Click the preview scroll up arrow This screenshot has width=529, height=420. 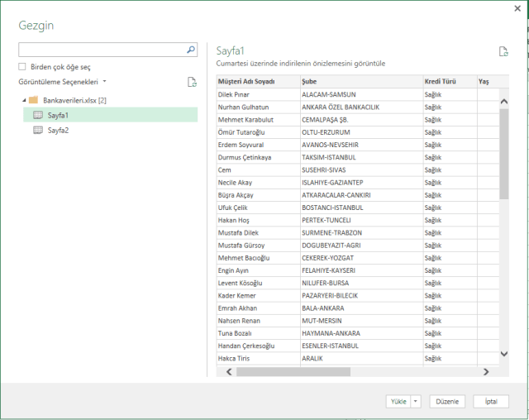pos(504,101)
